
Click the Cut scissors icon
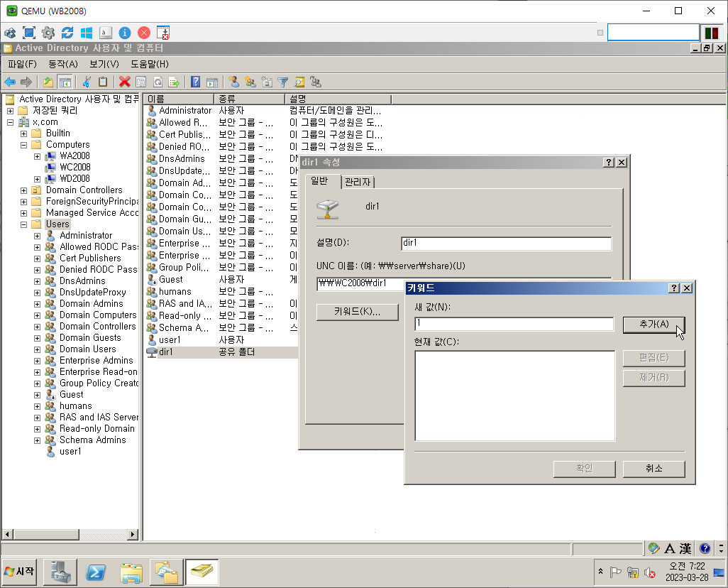point(87,82)
